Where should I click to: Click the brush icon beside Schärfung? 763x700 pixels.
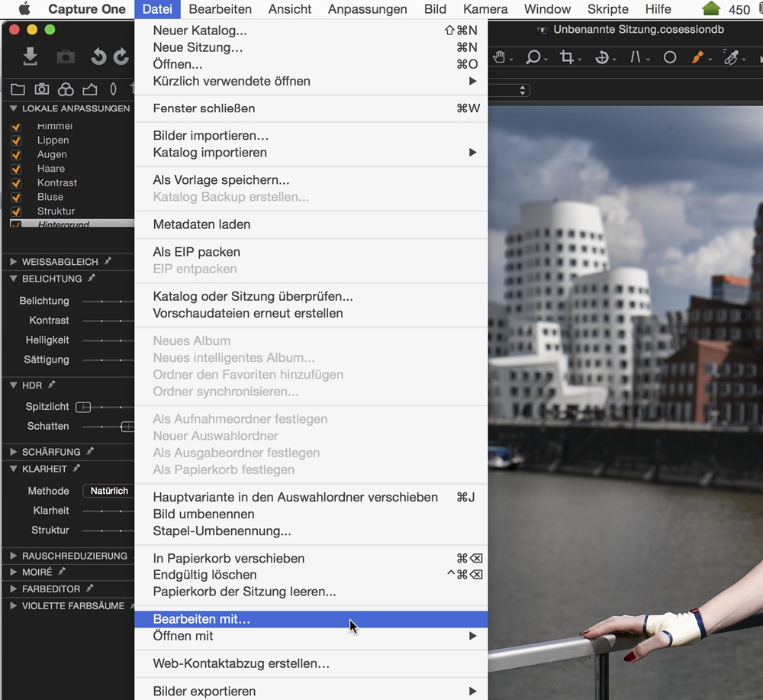coord(90,451)
